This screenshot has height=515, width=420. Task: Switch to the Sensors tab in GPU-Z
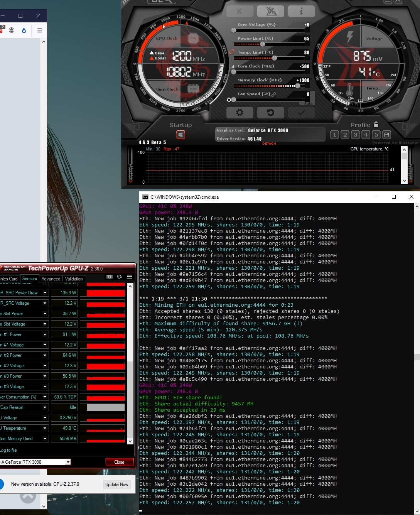(x=30, y=279)
